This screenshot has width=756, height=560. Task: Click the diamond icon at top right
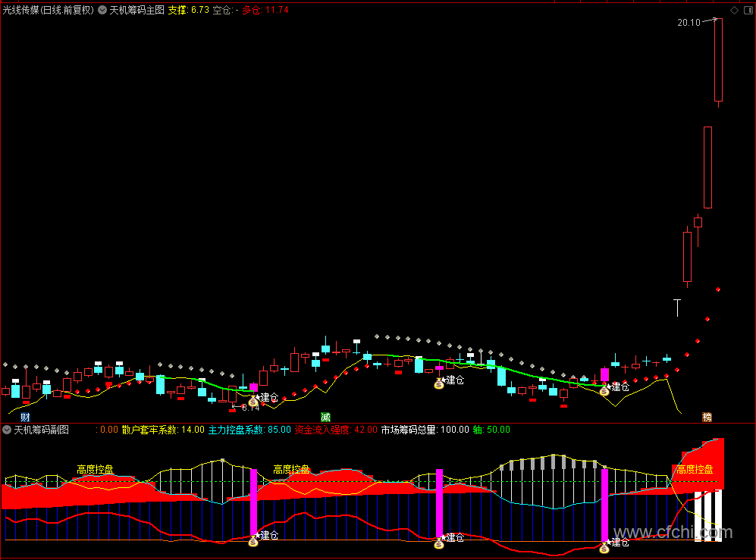734,10
